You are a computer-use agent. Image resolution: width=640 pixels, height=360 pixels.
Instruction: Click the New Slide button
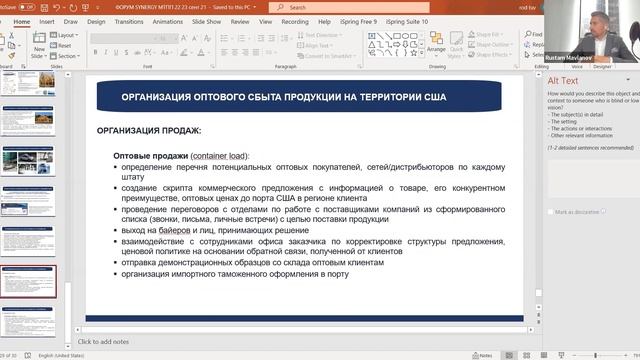click(x=39, y=45)
